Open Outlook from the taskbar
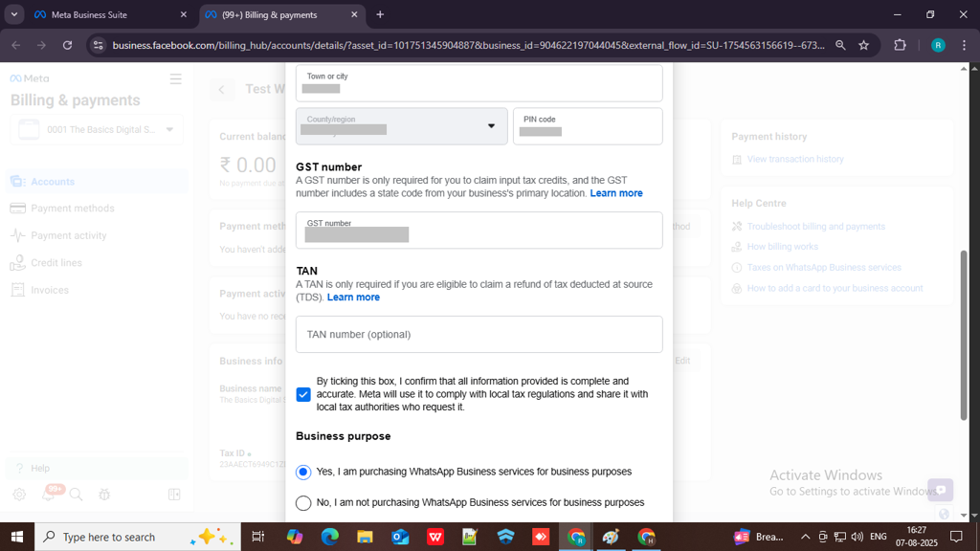Screen dimensions: 980x551 click(x=400, y=537)
